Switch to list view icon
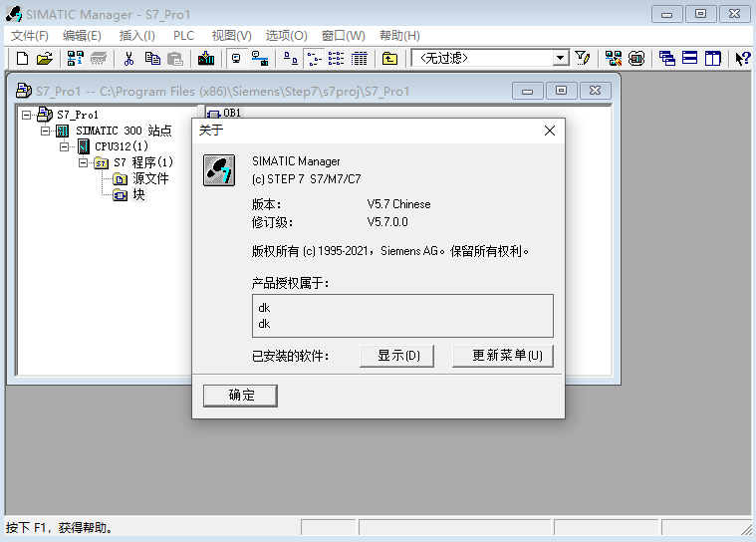 coord(336,59)
